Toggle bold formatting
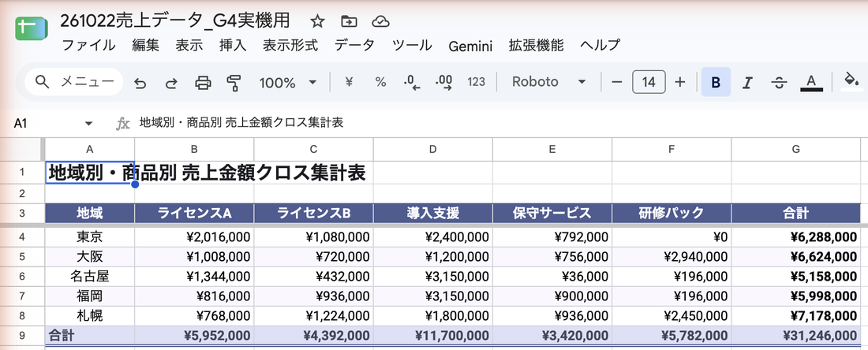The height and width of the screenshot is (350, 868). pyautogui.click(x=716, y=83)
